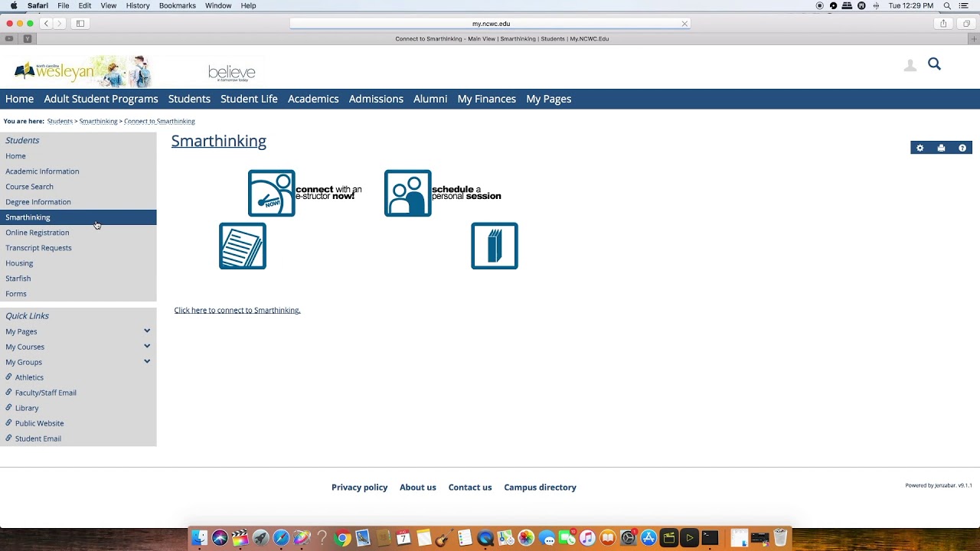Open the History menu in the menu bar

coord(138,5)
